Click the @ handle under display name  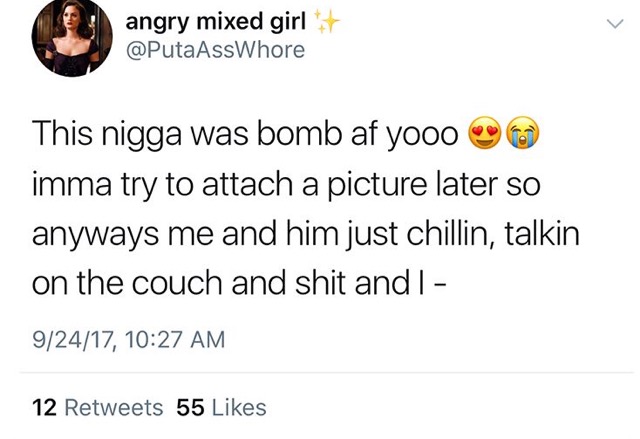click(216, 50)
